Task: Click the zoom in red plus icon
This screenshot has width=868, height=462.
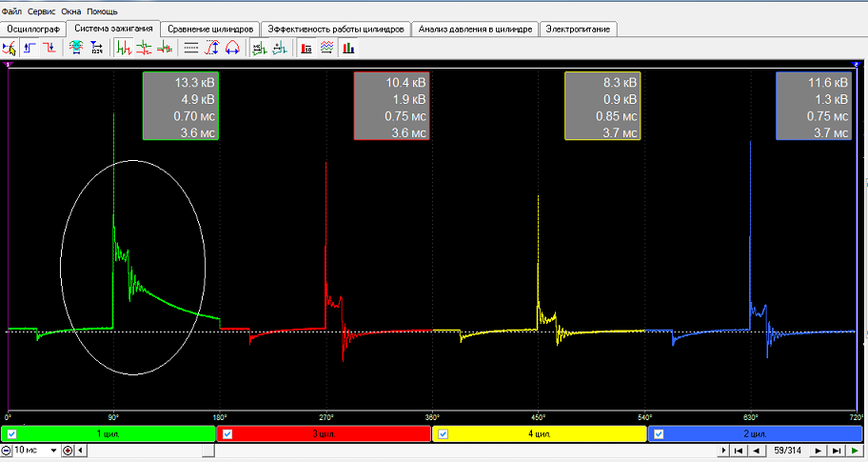Action: point(69,451)
